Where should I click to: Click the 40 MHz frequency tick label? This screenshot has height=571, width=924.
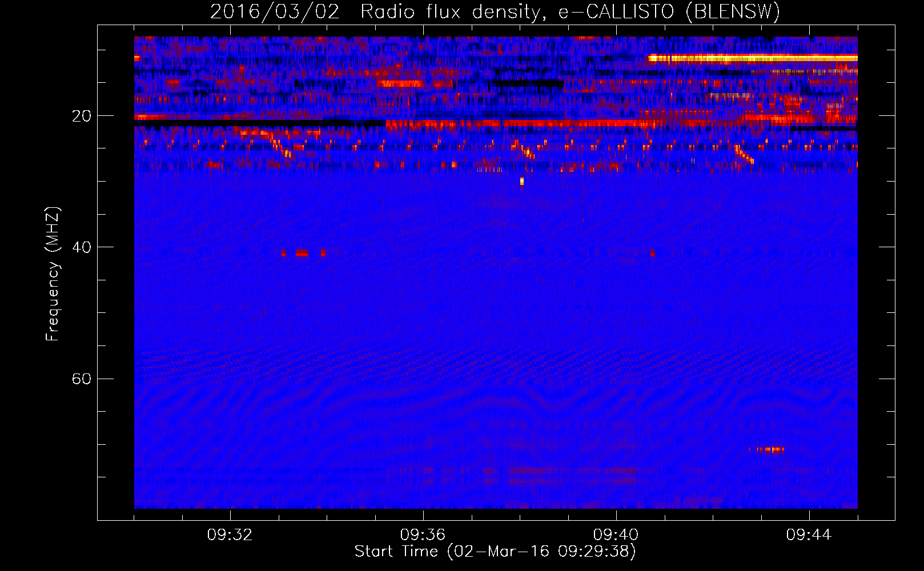point(81,247)
